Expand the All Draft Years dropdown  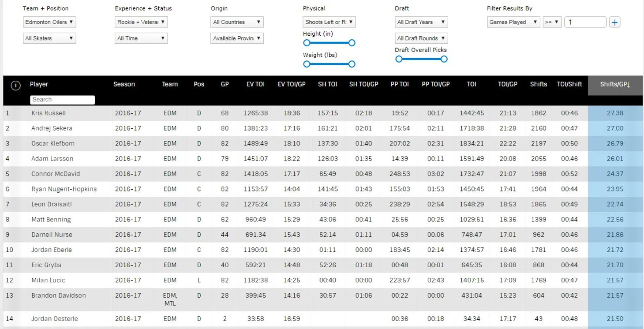(421, 22)
